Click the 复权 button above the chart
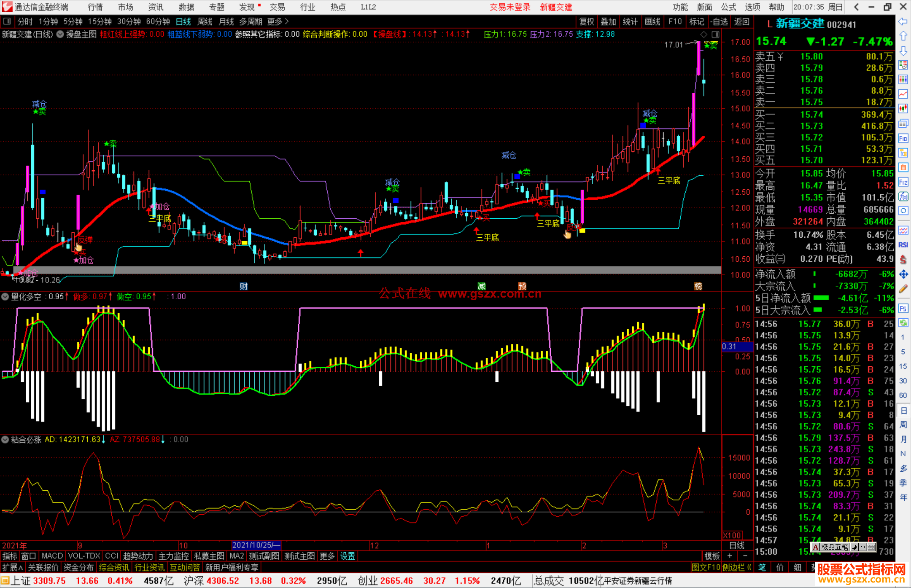 [x=587, y=21]
